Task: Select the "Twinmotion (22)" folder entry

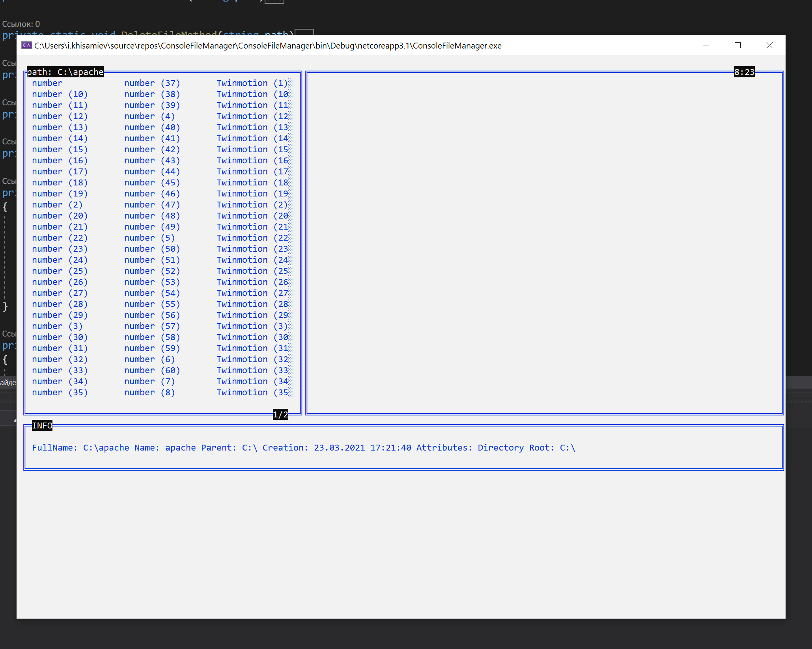Action: coord(253,238)
